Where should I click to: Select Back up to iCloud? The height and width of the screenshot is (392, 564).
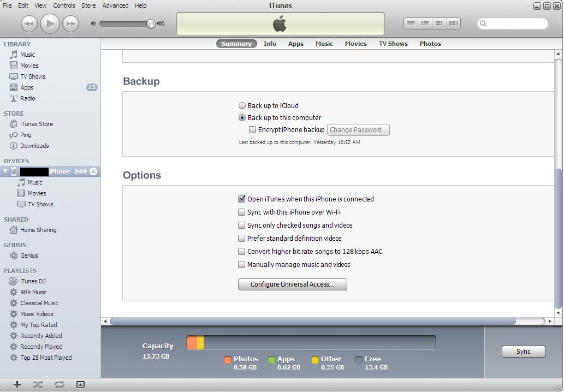click(x=241, y=105)
